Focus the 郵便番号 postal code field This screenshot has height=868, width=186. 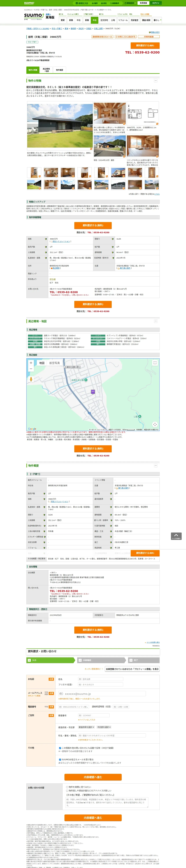(93, 715)
